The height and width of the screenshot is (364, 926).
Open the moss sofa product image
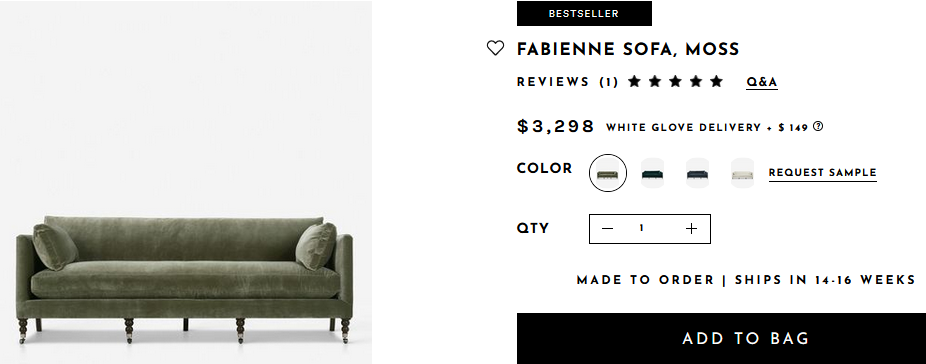tap(184, 182)
